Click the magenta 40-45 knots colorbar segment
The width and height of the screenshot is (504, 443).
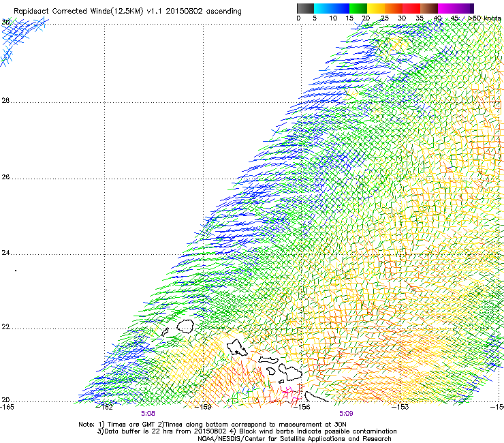point(447,8)
